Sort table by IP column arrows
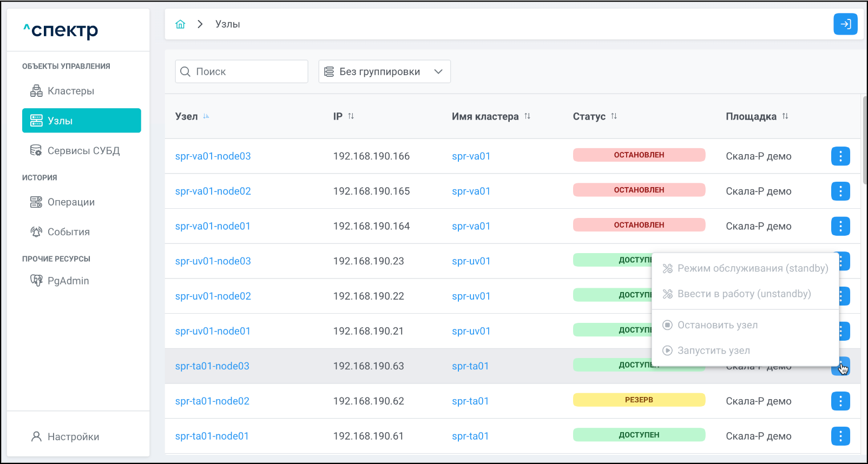This screenshot has width=868, height=464. (x=351, y=116)
